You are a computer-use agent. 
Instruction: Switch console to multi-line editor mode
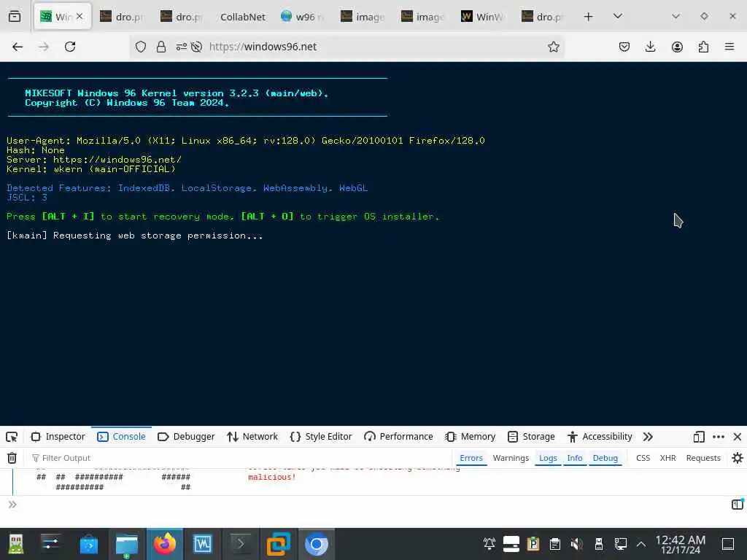737,505
